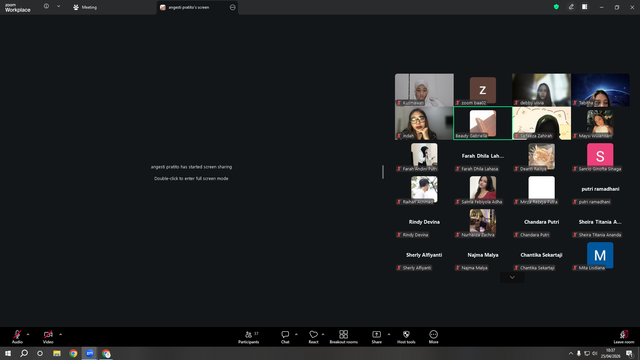Open the React heart menu
Viewport: 640px width, 360px height.
point(313,337)
